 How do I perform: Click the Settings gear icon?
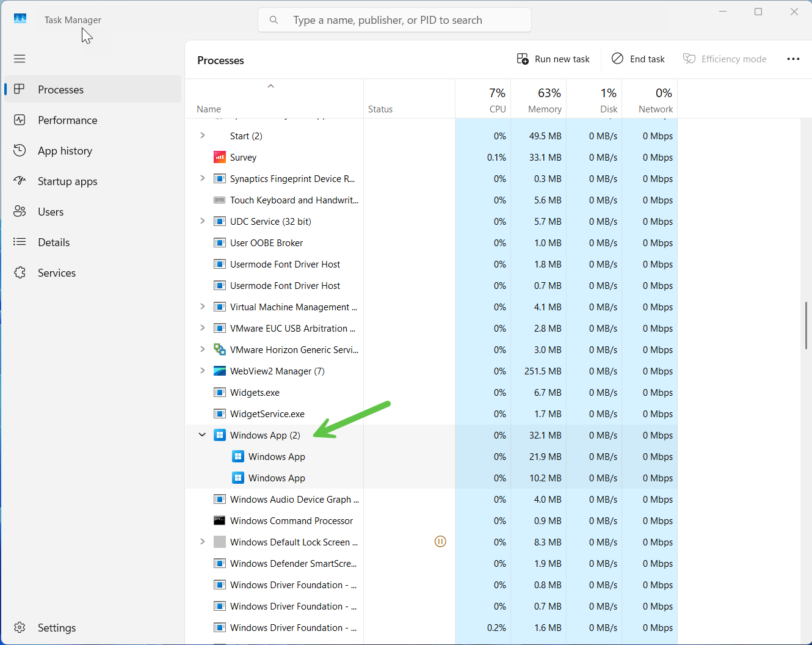pyautogui.click(x=20, y=627)
